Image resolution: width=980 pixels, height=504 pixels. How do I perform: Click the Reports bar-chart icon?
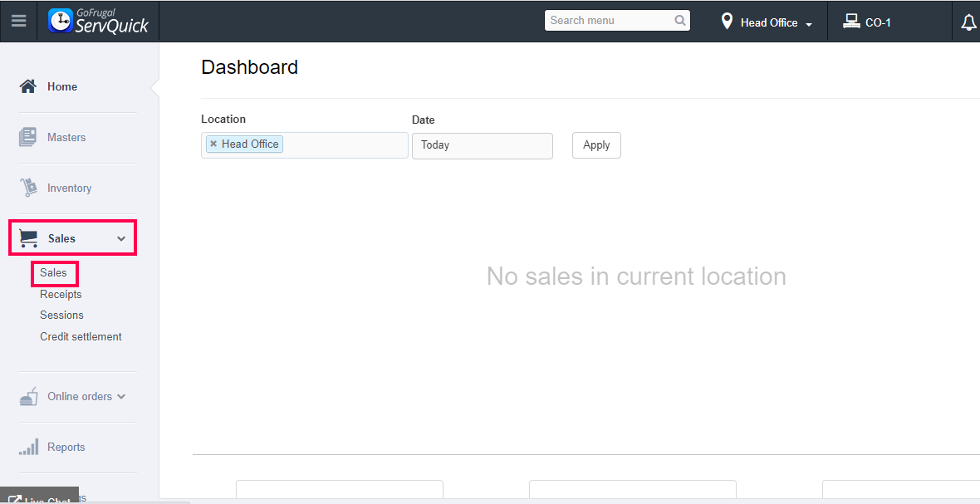coord(29,447)
